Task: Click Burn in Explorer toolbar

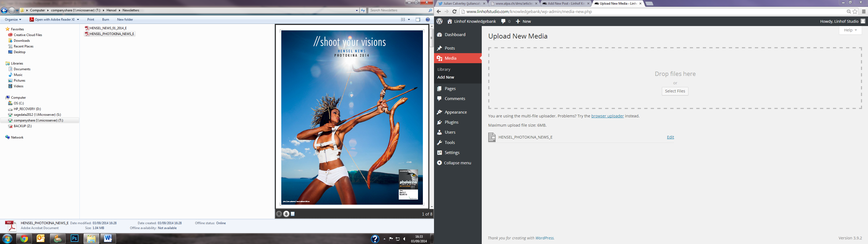Action: point(106,20)
